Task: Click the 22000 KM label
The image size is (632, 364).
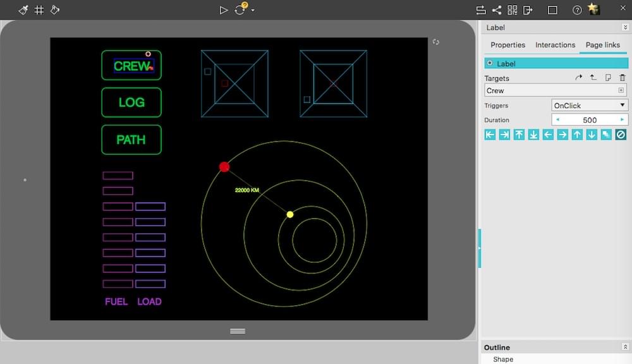Action: coord(246,190)
